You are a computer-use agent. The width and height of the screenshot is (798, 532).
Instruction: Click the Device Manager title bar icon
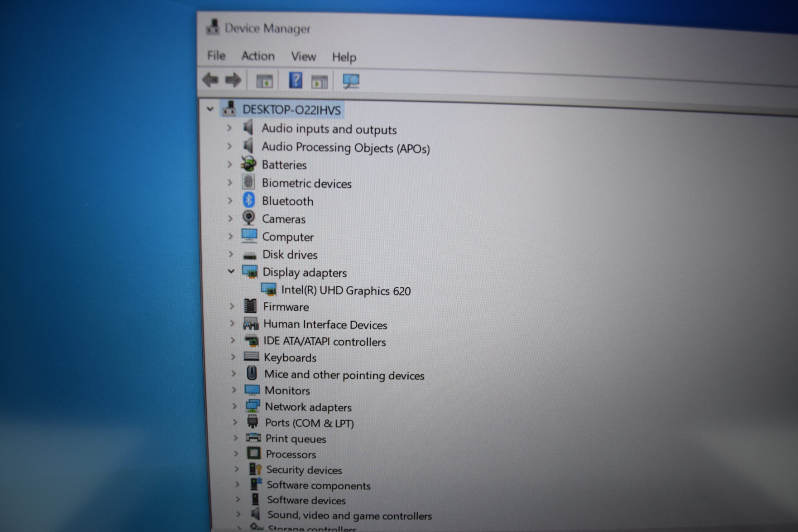(x=213, y=27)
